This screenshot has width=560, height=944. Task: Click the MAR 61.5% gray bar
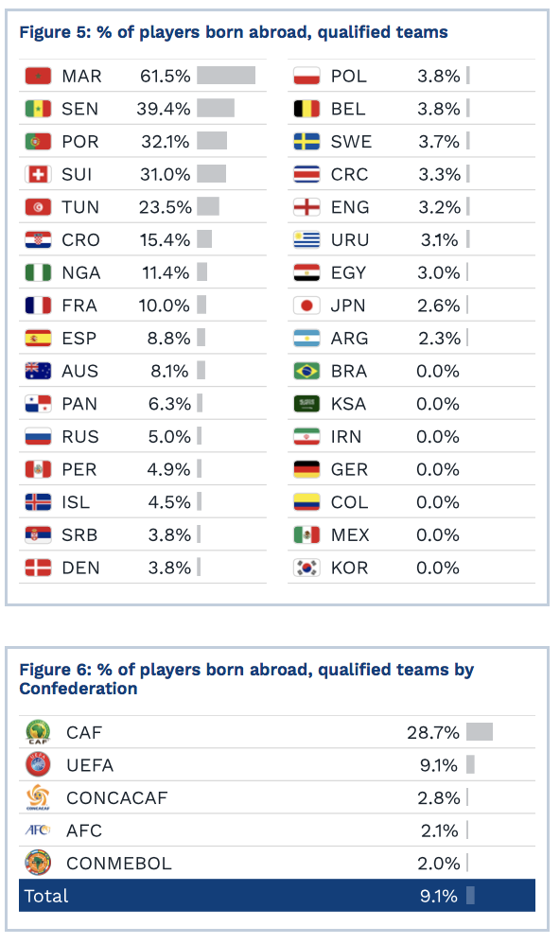[226, 76]
